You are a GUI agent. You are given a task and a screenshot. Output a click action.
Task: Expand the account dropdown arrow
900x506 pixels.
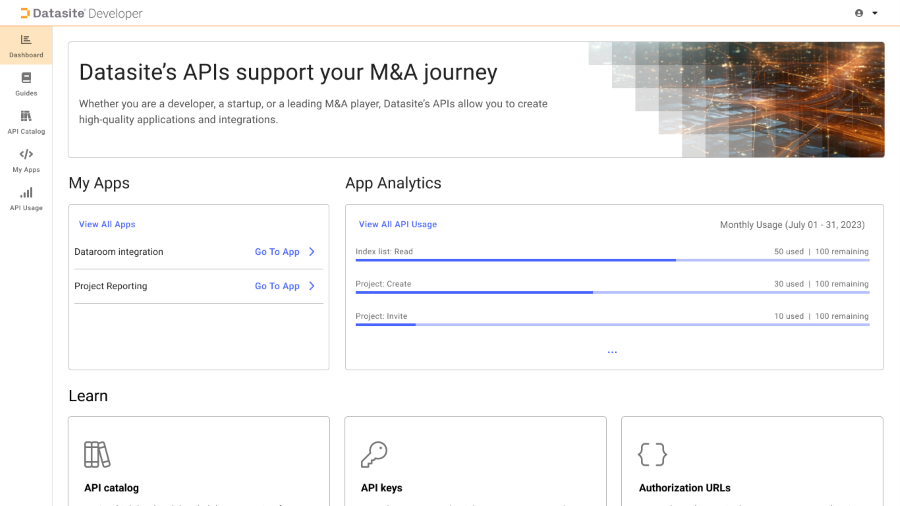click(x=875, y=13)
